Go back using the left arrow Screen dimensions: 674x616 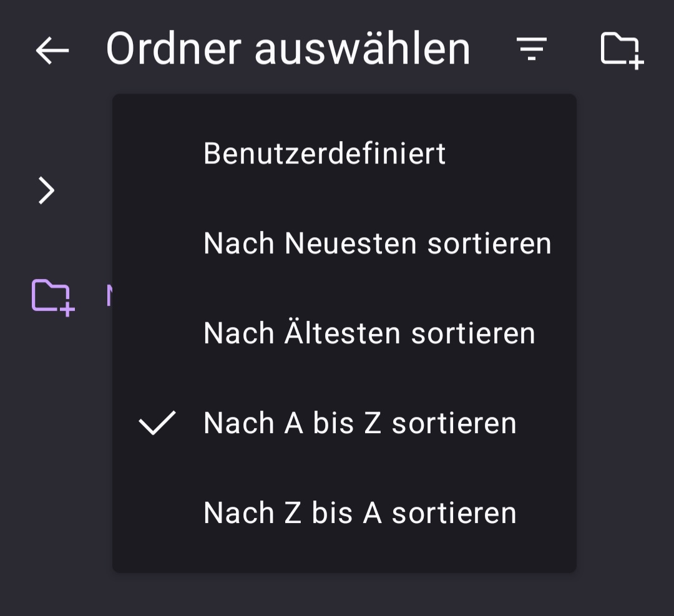tap(52, 50)
